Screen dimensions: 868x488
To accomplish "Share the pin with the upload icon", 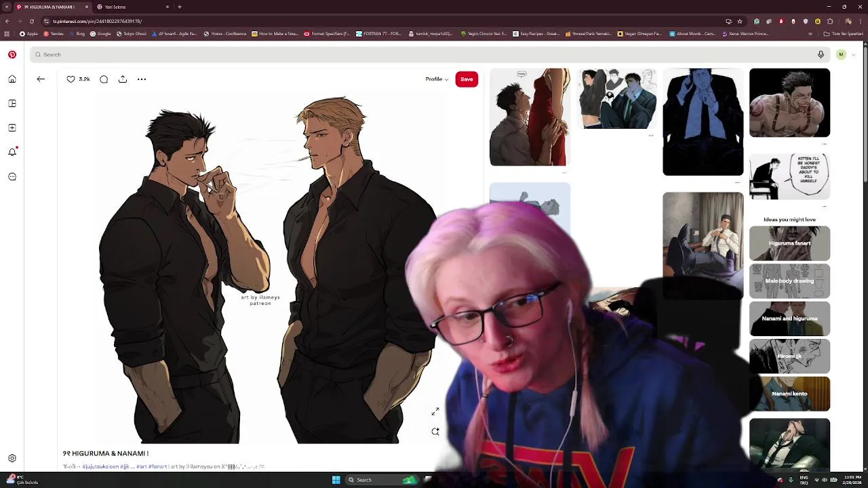I will pyautogui.click(x=123, y=79).
